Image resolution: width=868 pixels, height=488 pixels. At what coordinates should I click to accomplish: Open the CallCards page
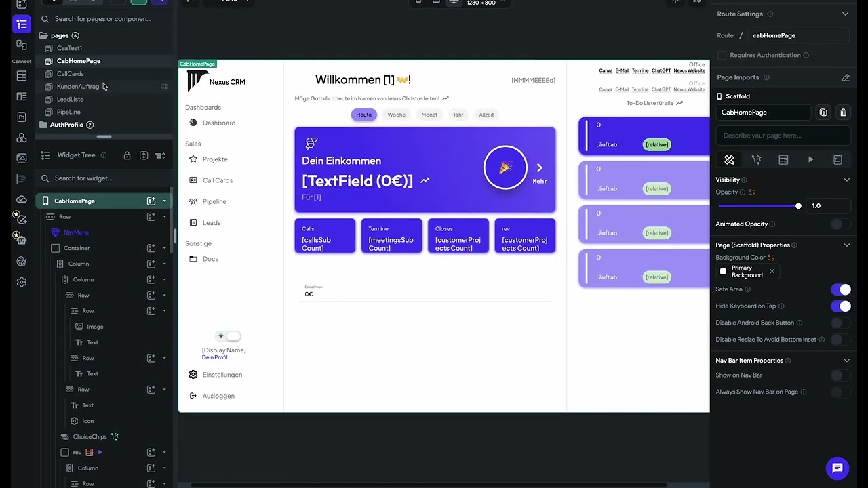point(70,74)
